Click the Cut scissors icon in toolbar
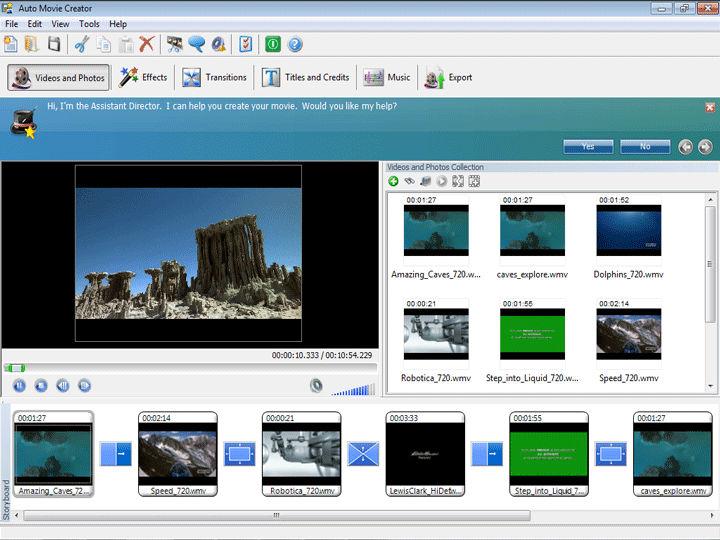Image resolution: width=720 pixels, height=540 pixels. pyautogui.click(x=82, y=44)
